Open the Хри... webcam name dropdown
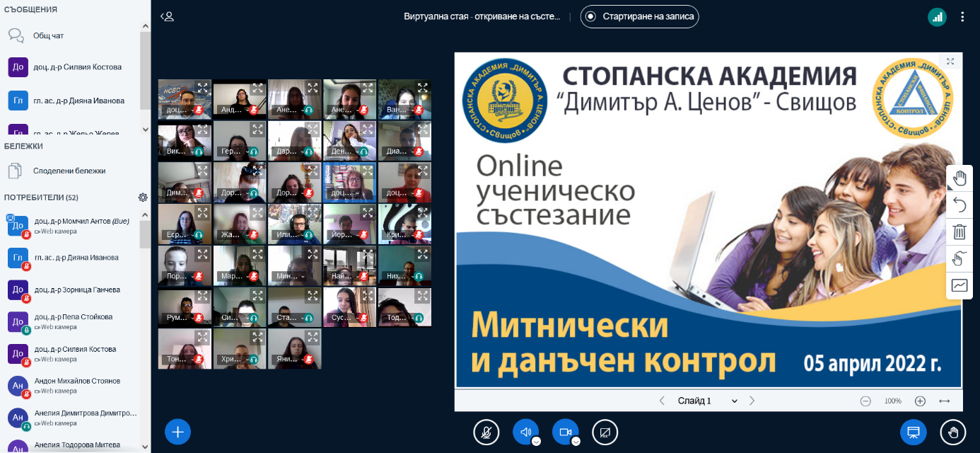This screenshot has height=453, width=980. (233, 360)
